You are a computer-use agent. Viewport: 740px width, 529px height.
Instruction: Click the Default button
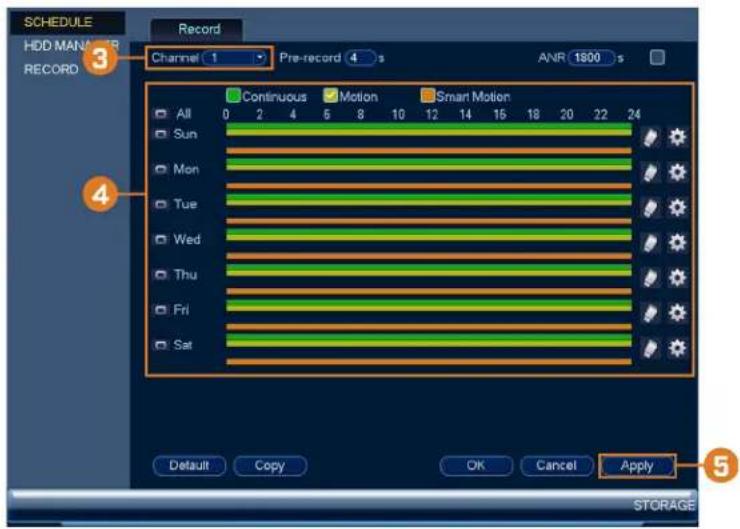click(189, 466)
